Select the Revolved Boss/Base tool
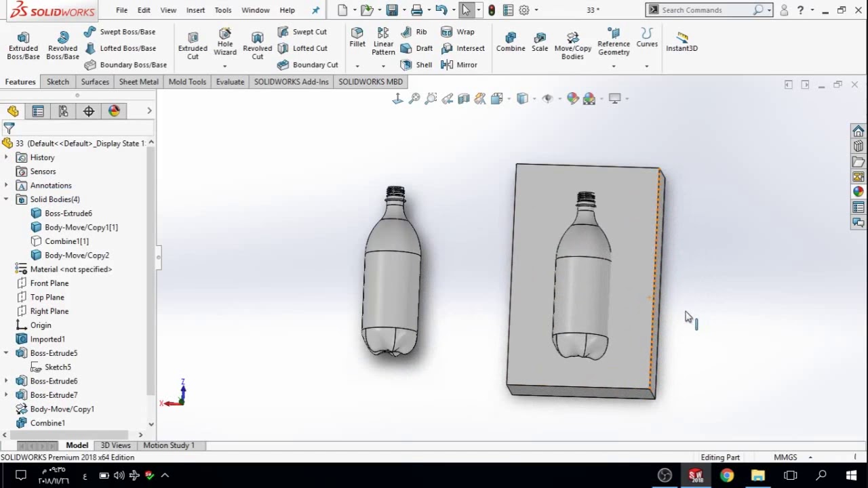The height and width of the screenshot is (488, 868). (x=62, y=45)
